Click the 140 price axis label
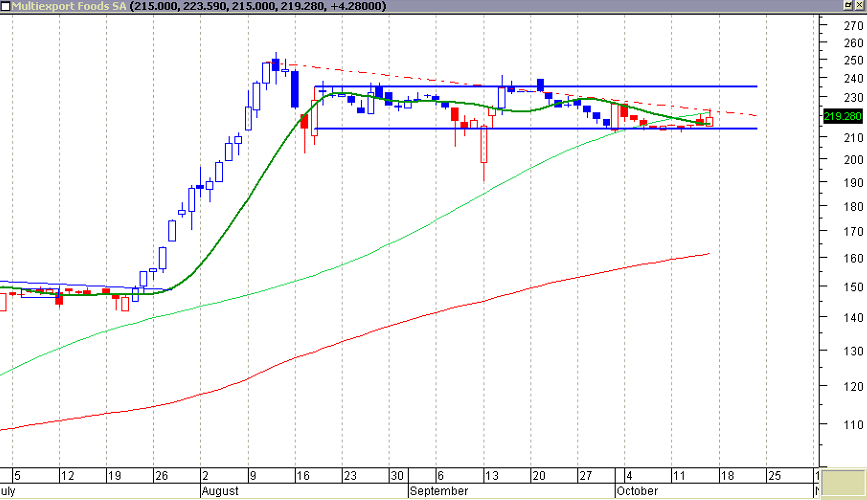867x500 pixels. [x=854, y=317]
